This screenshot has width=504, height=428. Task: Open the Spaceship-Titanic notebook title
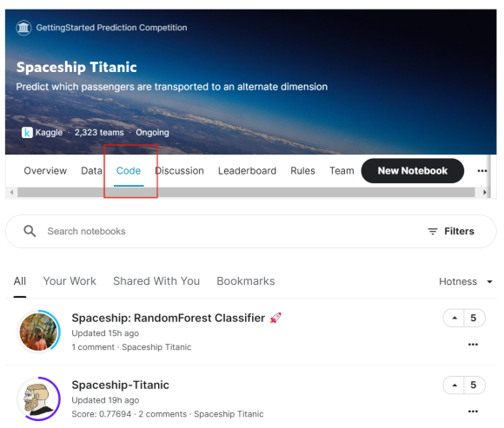(121, 385)
